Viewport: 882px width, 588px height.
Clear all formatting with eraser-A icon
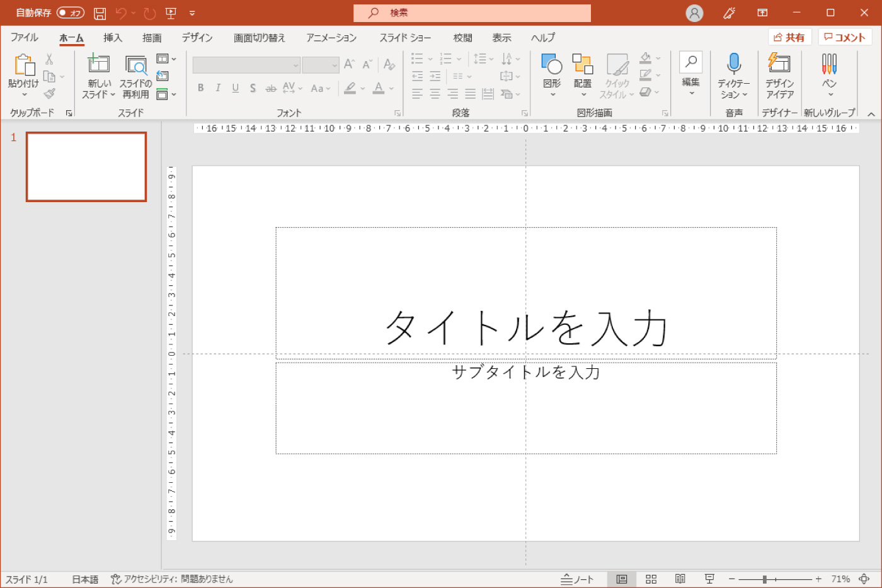pos(389,64)
